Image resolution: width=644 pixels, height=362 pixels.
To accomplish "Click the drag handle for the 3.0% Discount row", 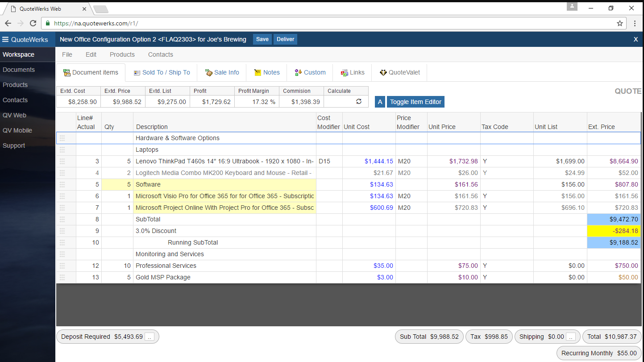I will tap(62, 231).
